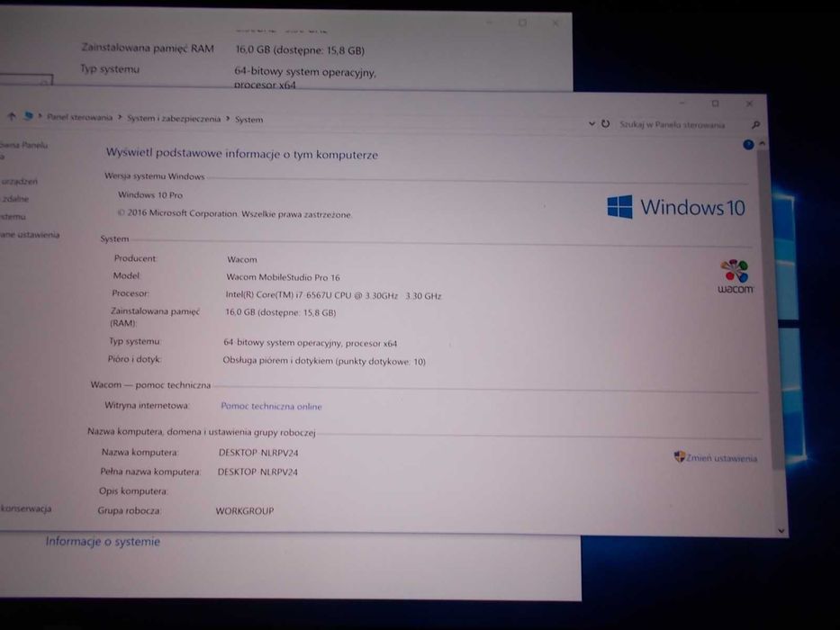Click the Intel(R) Core(TM) i7-6567U processor value
The image size is (840, 630).
tap(333, 295)
